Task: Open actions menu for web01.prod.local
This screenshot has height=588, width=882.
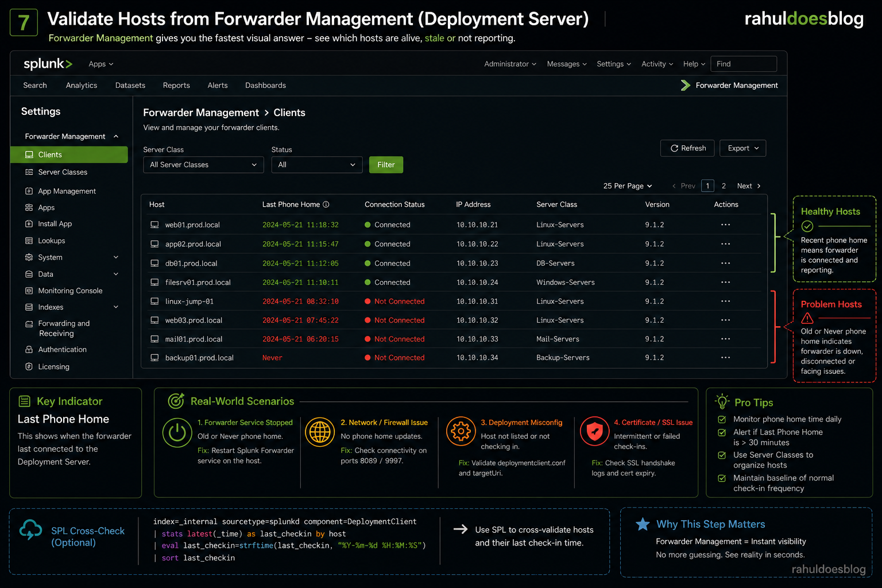Action: (726, 225)
